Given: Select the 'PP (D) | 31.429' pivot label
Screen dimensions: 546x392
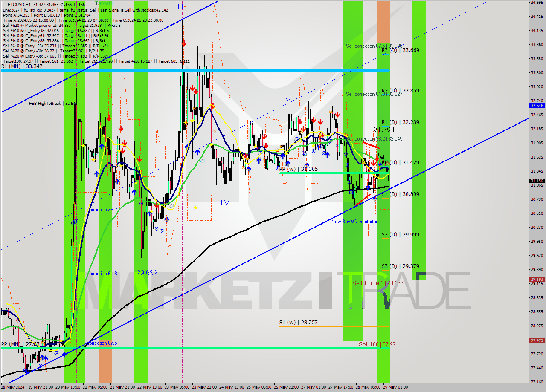Looking at the screenshot, I should pyautogui.click(x=401, y=163).
